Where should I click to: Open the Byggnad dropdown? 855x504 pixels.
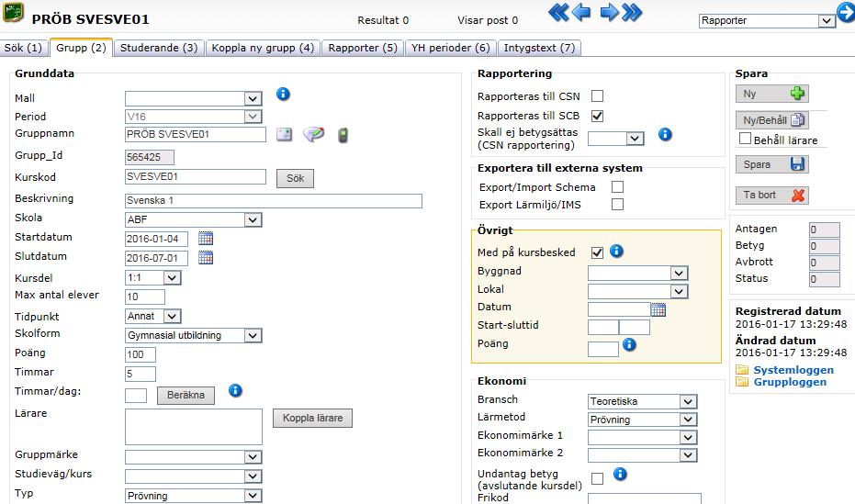[x=637, y=273]
